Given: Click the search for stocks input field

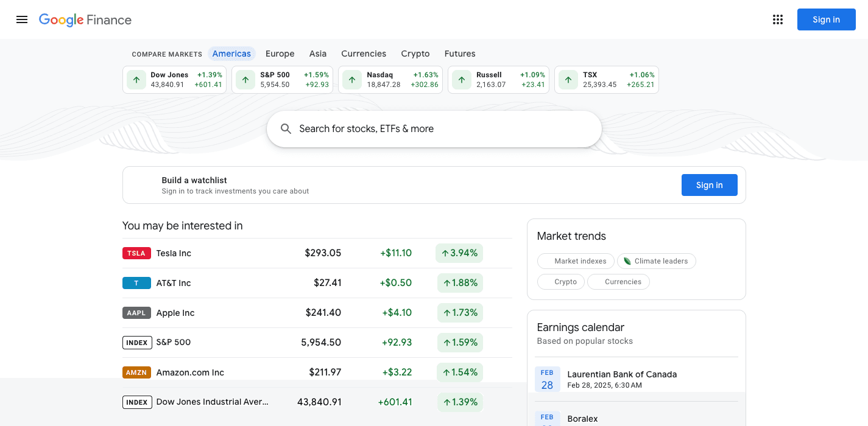Looking at the screenshot, I should [x=434, y=129].
